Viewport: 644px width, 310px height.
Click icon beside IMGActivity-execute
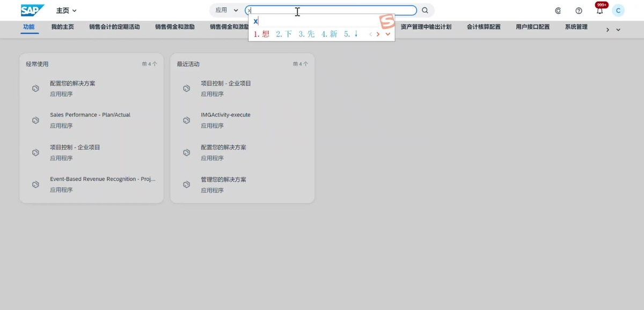click(187, 120)
